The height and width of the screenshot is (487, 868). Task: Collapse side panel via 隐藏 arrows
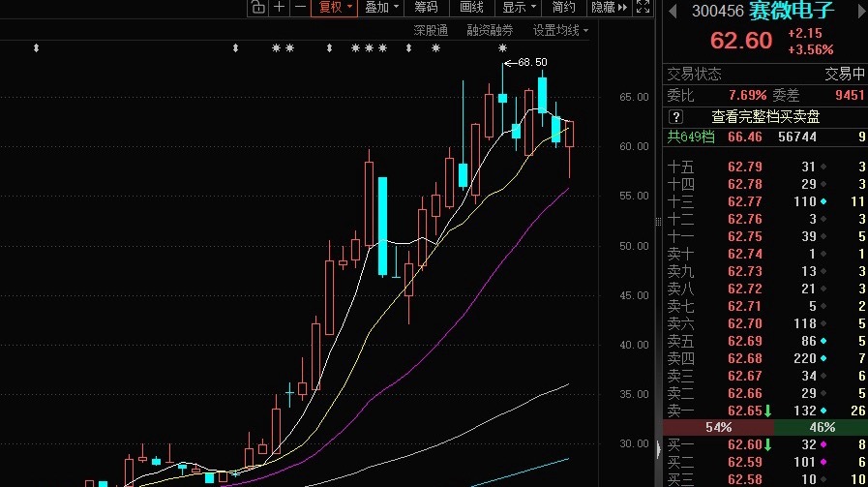pos(609,7)
